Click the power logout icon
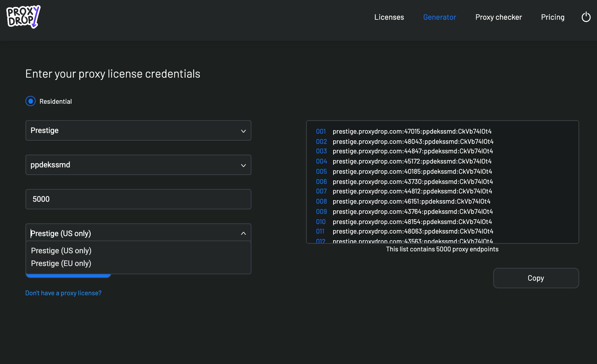The image size is (597, 364). coord(586,17)
